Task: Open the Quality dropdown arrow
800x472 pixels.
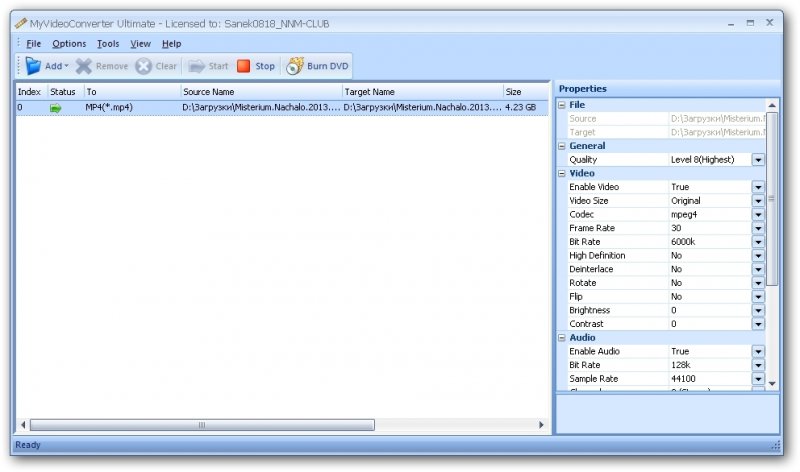Action: [758, 160]
